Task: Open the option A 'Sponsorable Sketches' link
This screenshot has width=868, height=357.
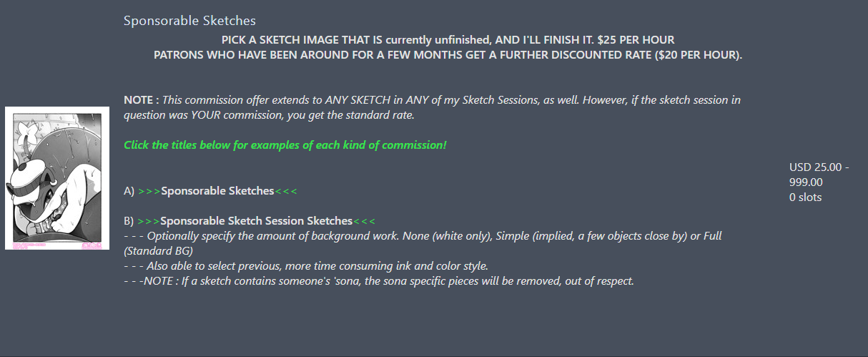Action: [x=217, y=191]
